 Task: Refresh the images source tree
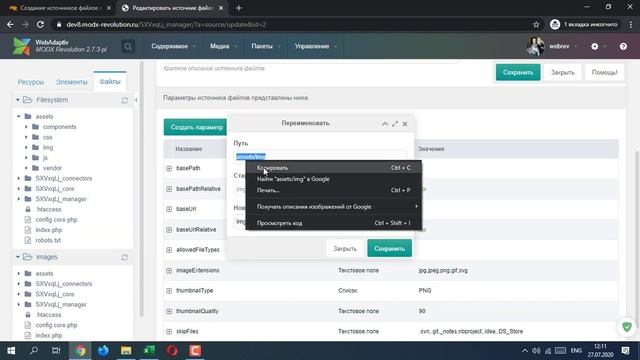[x=124, y=258]
